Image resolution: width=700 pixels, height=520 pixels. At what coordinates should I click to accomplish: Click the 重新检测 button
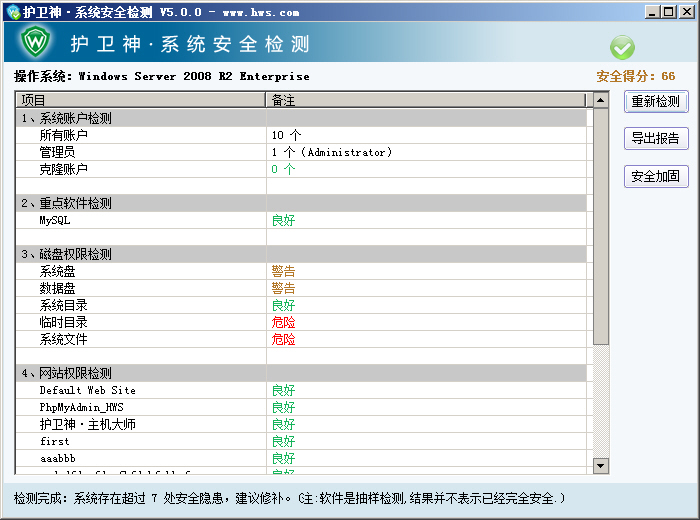tap(656, 101)
